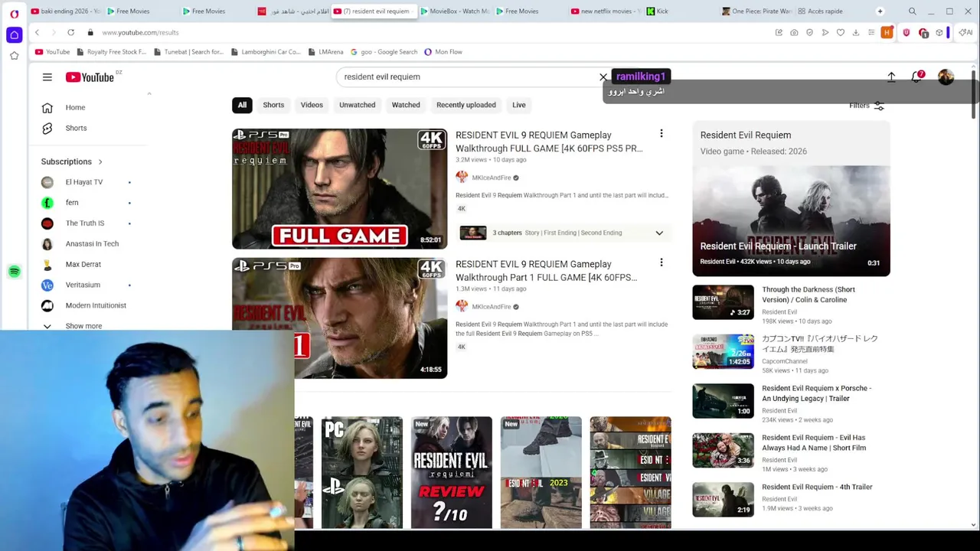Open the search Filters button
The height and width of the screenshot is (551, 980).
[867, 106]
